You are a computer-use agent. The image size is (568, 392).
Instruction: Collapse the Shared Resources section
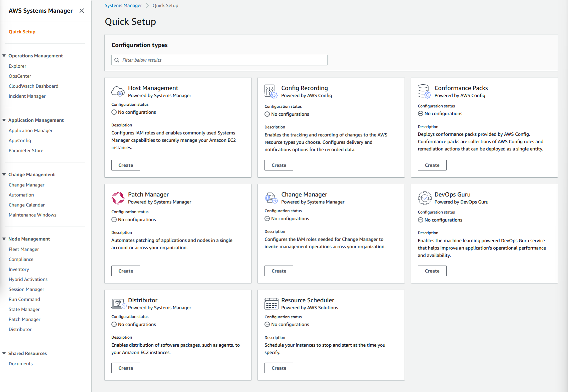(x=4, y=353)
